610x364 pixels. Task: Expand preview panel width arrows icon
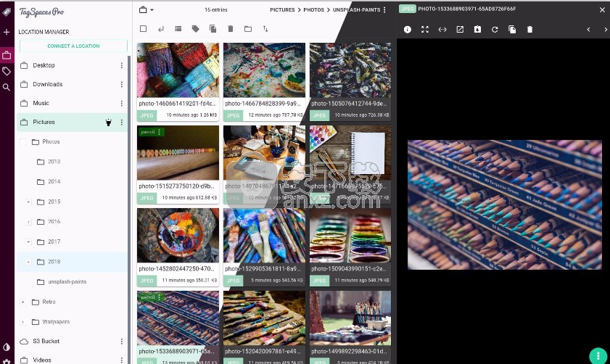[442, 30]
